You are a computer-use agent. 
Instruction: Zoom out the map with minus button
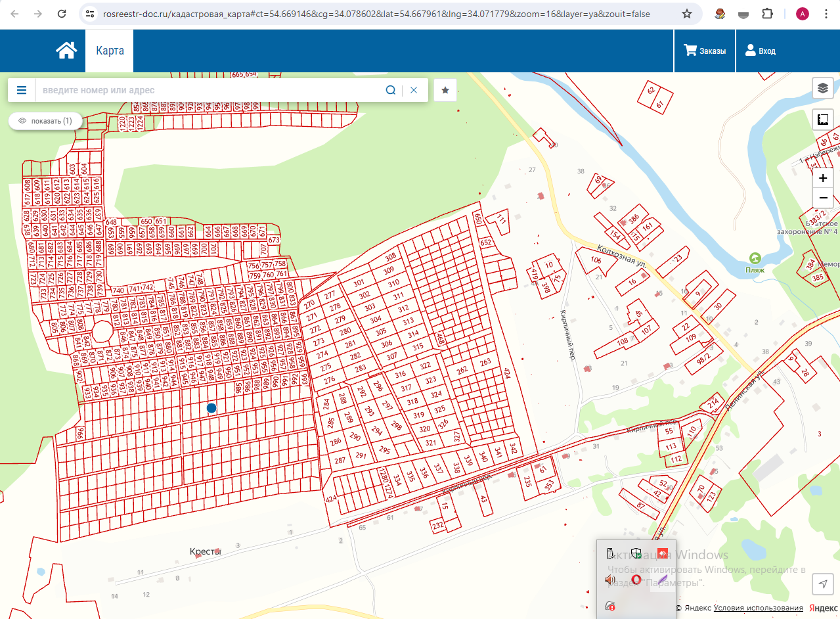pos(823,198)
